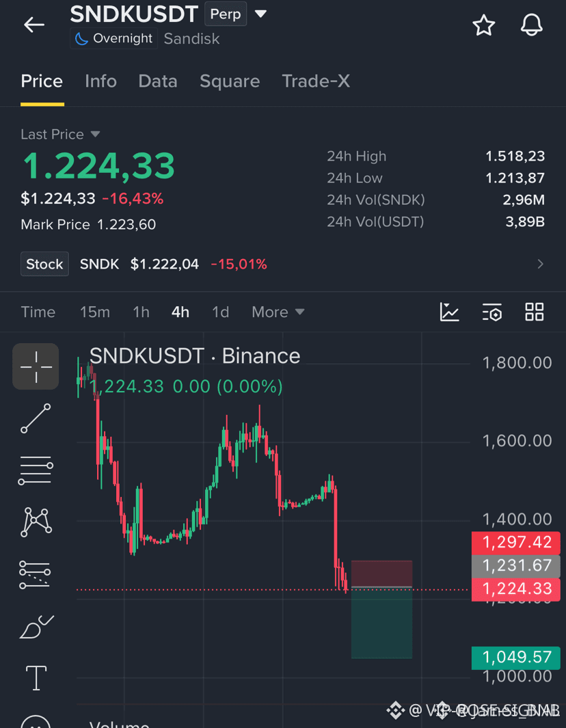
Task: Select the 1h interval
Action: (141, 312)
